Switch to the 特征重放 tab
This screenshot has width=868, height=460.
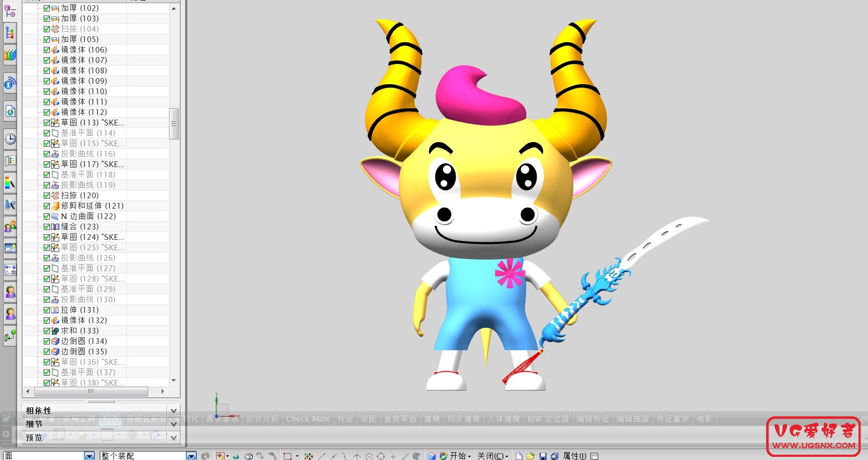(x=673, y=419)
